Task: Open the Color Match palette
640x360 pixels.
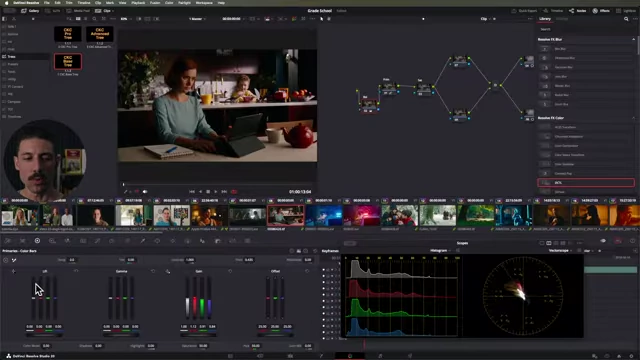Action: point(22,241)
